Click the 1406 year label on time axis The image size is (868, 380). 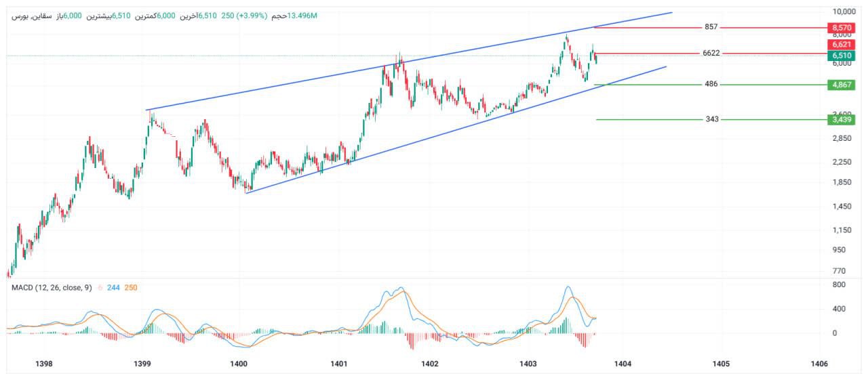(x=819, y=364)
